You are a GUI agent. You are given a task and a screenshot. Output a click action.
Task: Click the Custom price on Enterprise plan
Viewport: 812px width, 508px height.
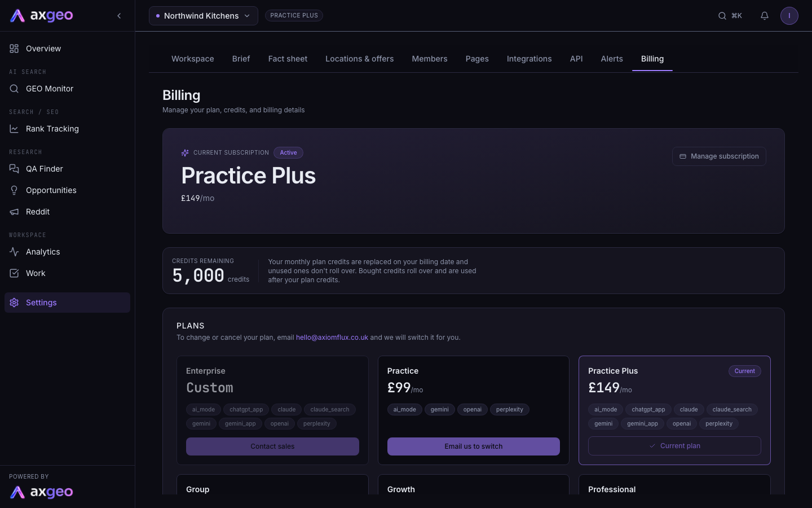point(210,388)
